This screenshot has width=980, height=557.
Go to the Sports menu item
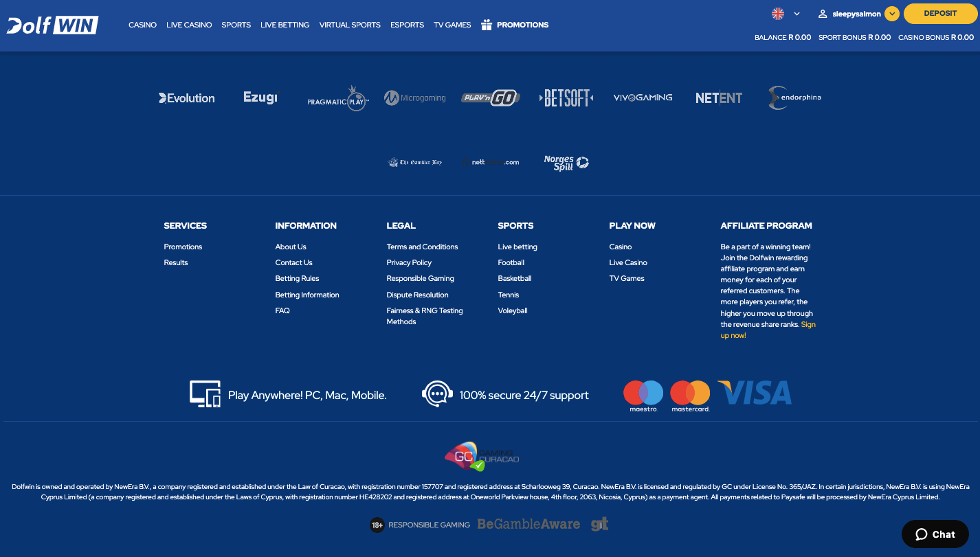coord(236,25)
